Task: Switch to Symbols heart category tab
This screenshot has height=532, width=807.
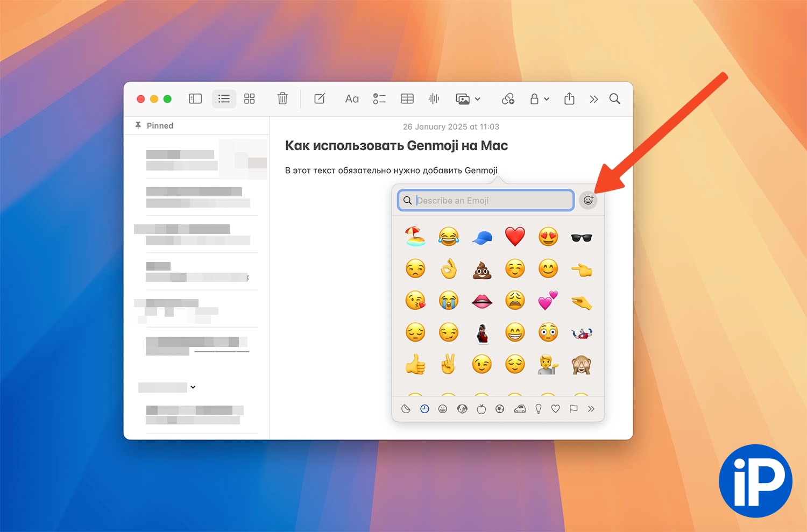Action: (556, 409)
